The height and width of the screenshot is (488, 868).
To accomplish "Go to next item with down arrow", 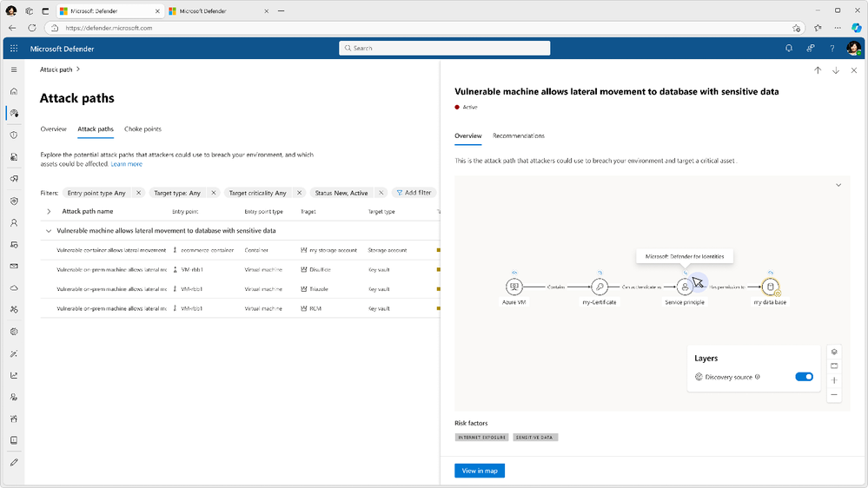I will (x=836, y=70).
